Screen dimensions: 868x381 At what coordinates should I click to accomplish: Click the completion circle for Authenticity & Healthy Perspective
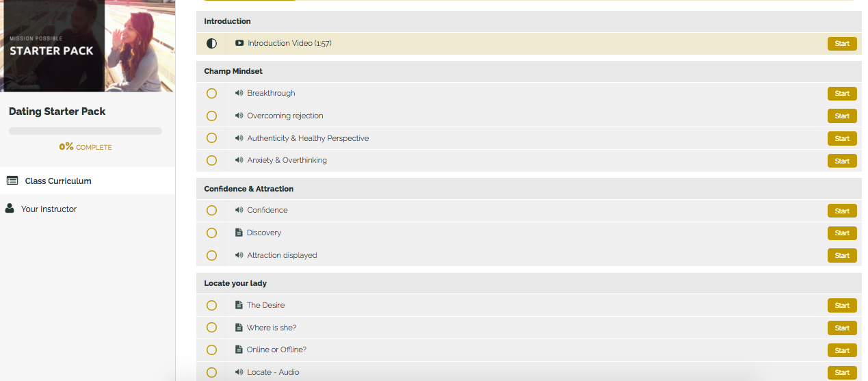click(211, 138)
